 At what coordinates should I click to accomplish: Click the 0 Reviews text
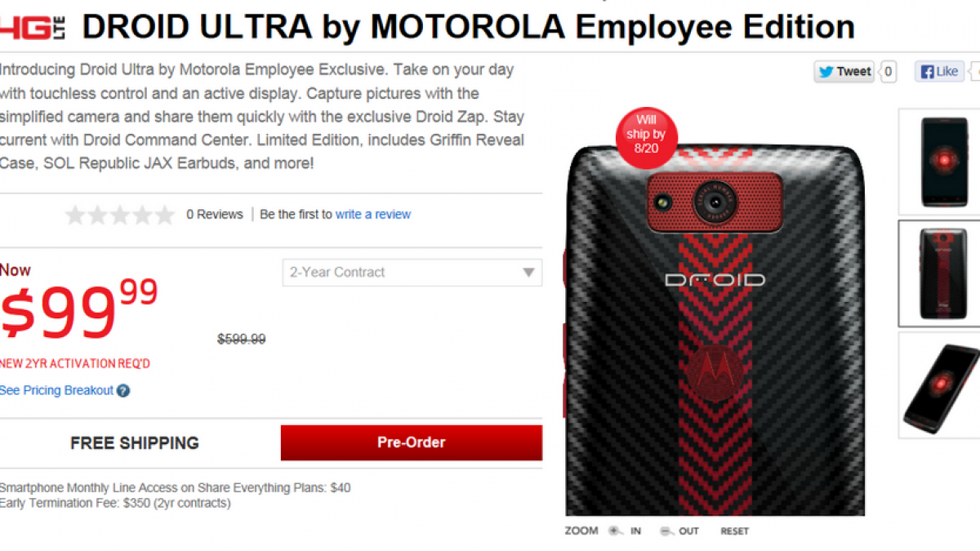(214, 215)
